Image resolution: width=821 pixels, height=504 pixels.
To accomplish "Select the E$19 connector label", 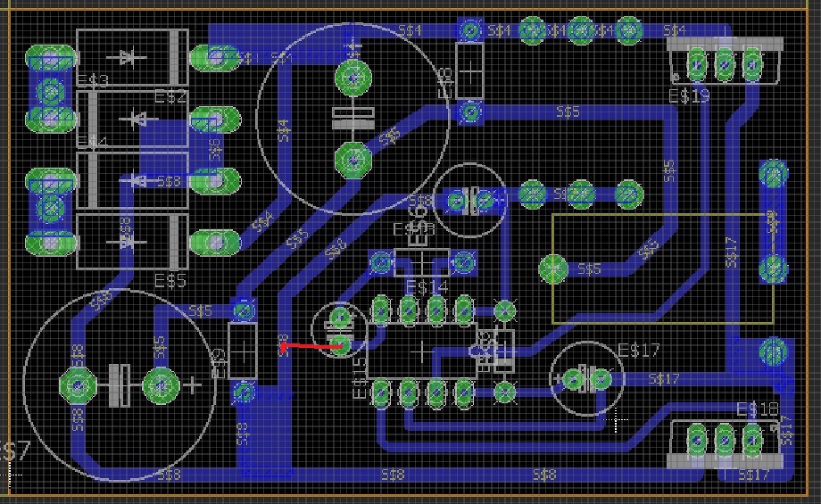I will pyautogui.click(x=689, y=95).
